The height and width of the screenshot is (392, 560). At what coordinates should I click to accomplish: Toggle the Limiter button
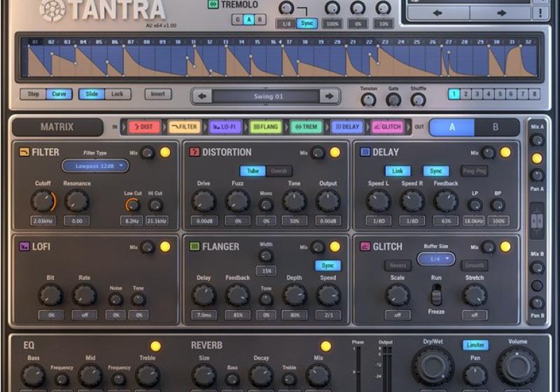475,345
